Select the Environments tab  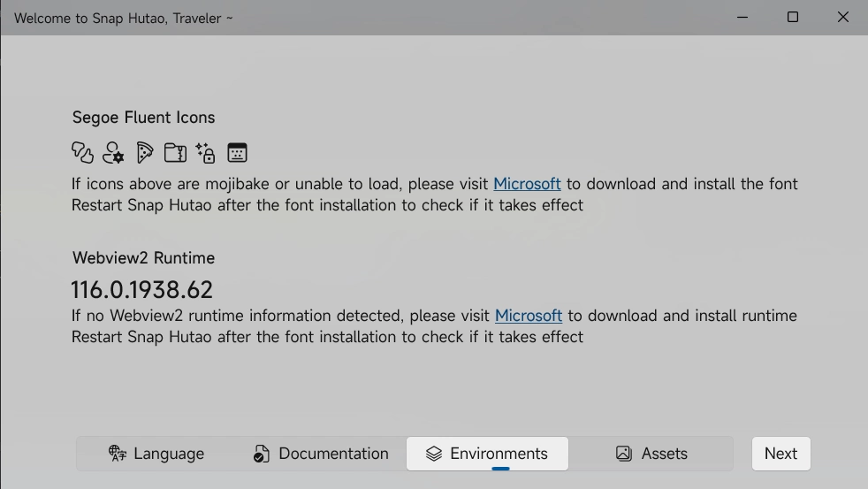(x=487, y=454)
